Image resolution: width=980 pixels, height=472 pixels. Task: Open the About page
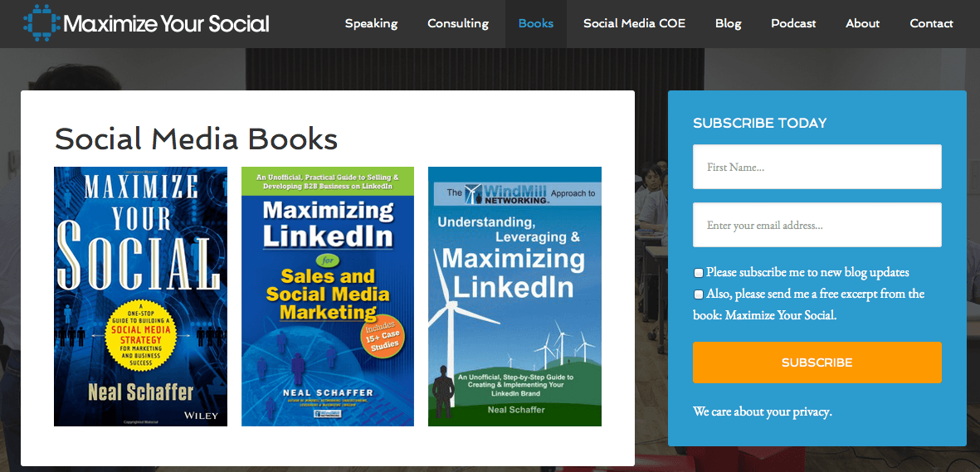pyautogui.click(x=862, y=24)
